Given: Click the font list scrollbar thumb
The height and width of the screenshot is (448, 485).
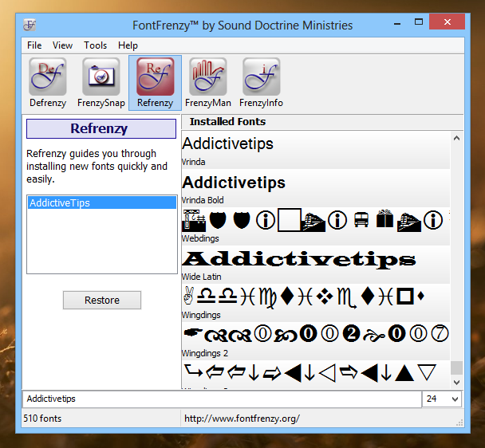Looking at the screenshot, I should pos(456,368).
